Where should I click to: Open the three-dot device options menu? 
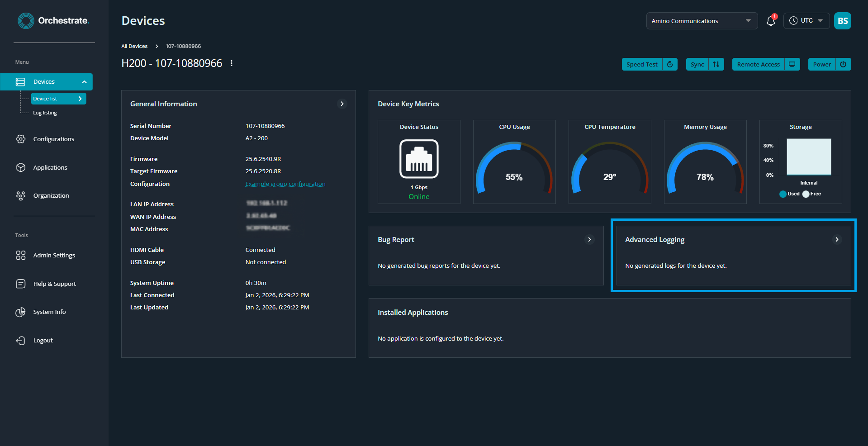pos(232,63)
